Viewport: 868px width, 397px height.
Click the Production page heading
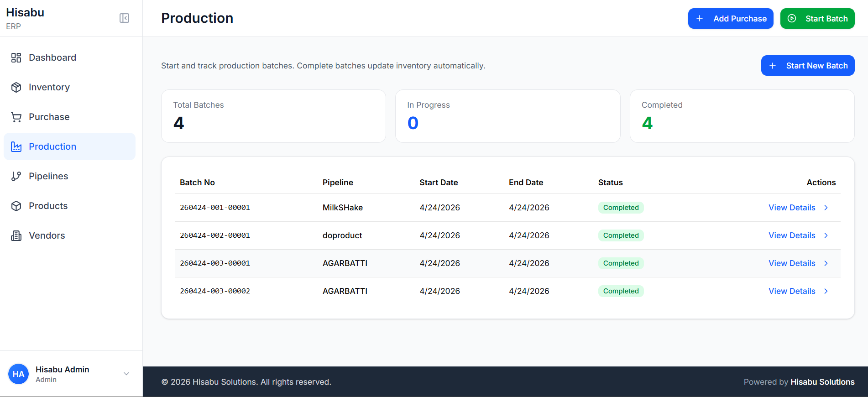point(197,18)
